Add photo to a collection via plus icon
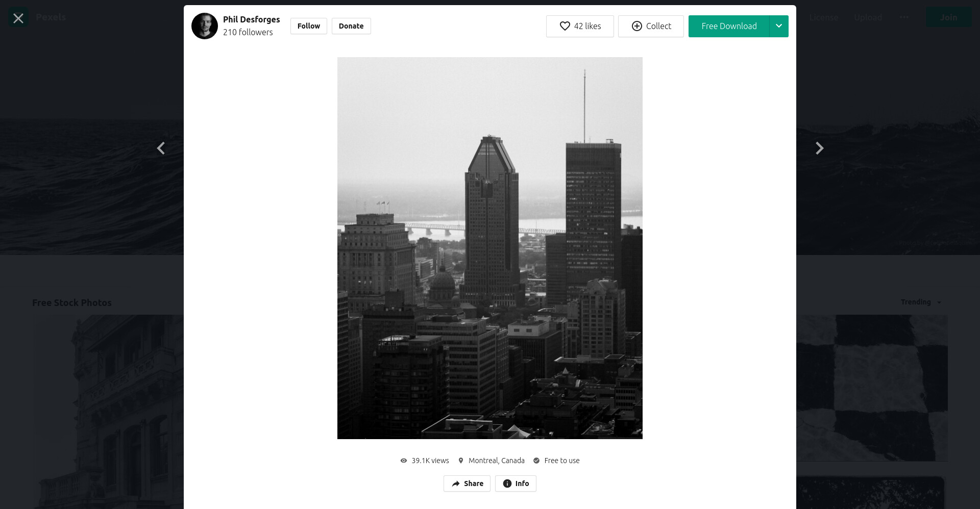 point(637,26)
